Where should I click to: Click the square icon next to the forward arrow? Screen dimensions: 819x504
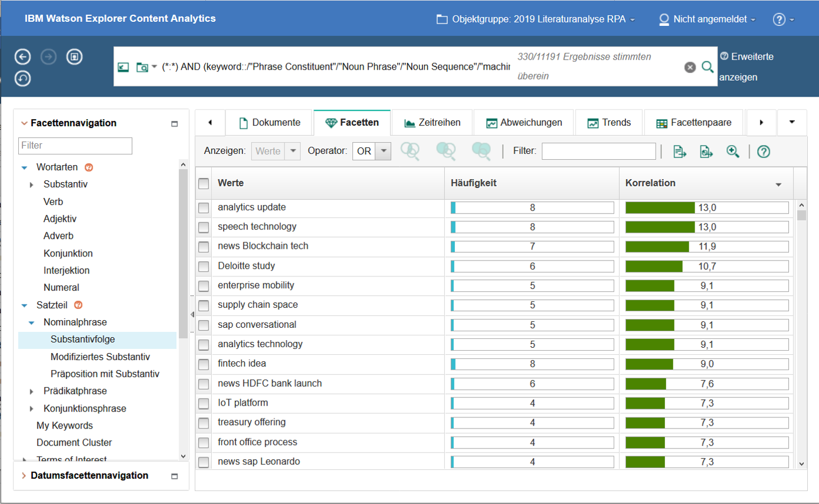[x=74, y=57]
